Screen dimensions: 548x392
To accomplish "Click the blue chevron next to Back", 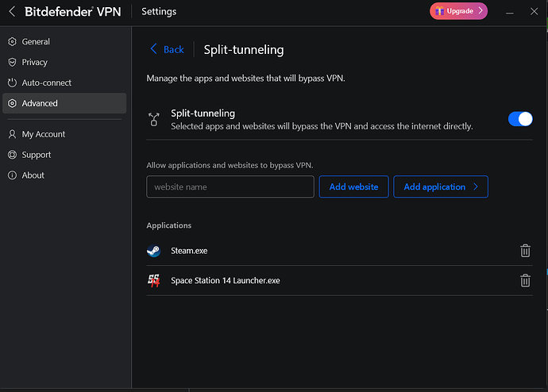I will coord(153,49).
